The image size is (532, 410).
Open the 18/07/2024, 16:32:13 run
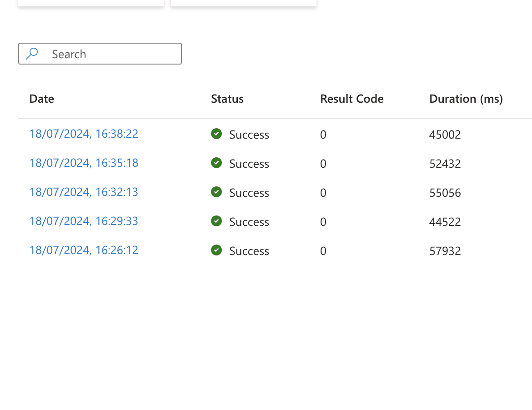tap(84, 192)
